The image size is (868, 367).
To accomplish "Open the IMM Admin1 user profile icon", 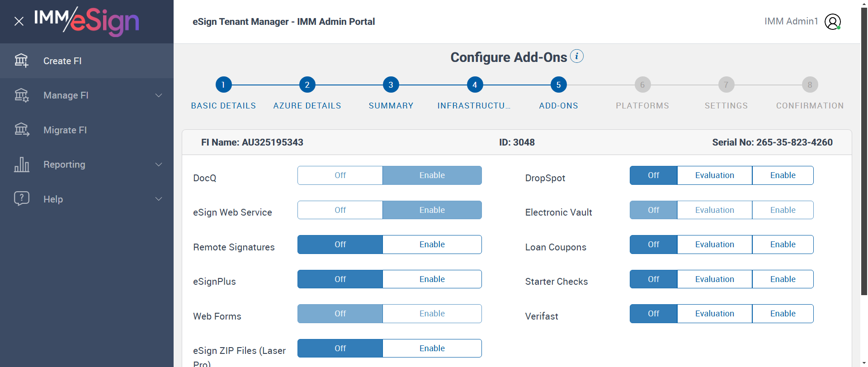I will [832, 22].
